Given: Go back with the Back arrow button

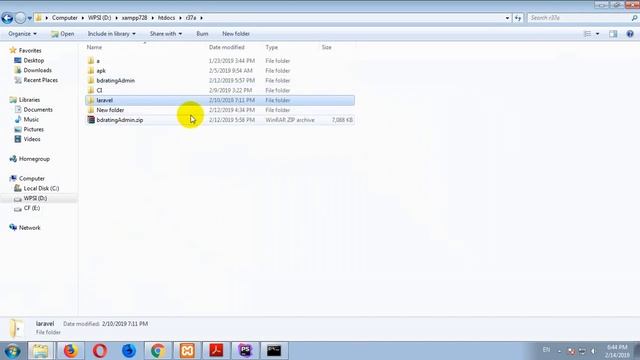Looking at the screenshot, I should tap(7, 18).
